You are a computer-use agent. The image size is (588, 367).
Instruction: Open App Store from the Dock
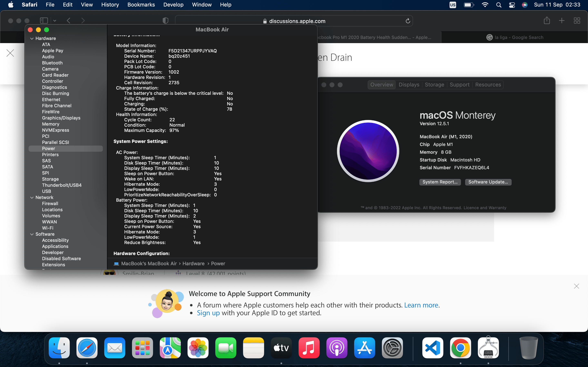point(364,348)
